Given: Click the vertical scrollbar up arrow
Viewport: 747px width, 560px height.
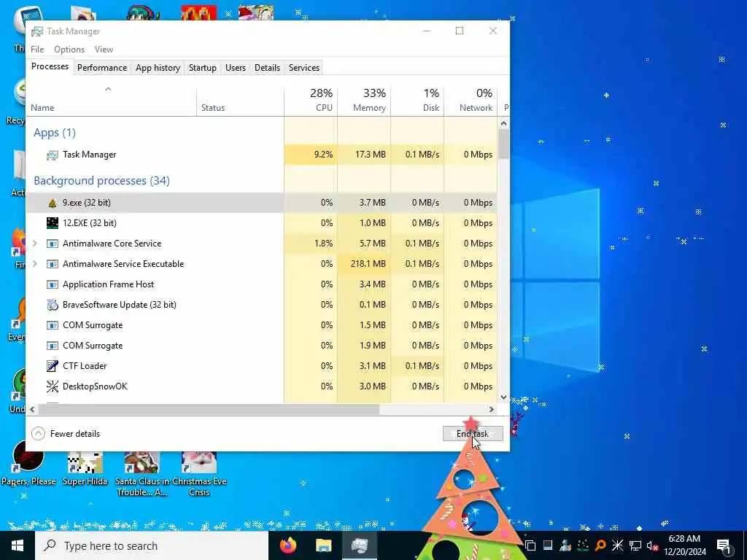Looking at the screenshot, I should click(504, 124).
